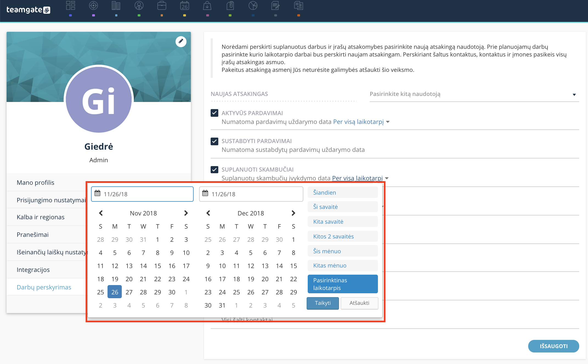
Task: Go to previous month from Nov 2018
Action: pos(101,213)
